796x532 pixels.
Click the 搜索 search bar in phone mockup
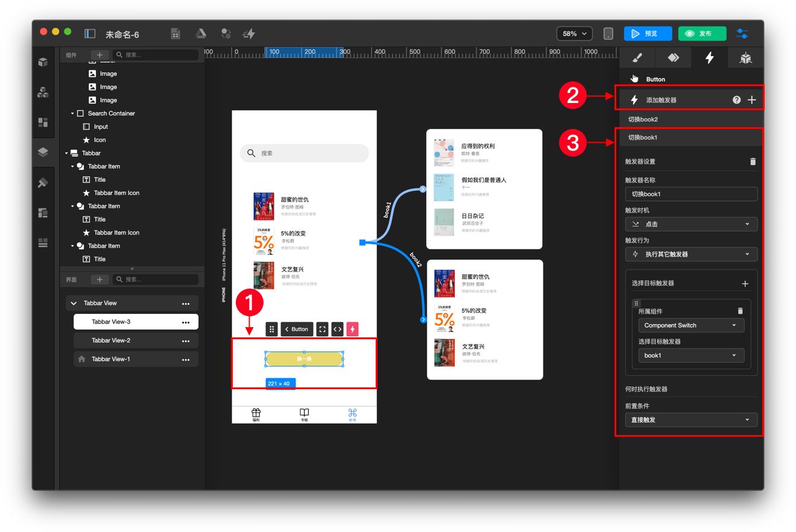pyautogui.click(x=304, y=153)
